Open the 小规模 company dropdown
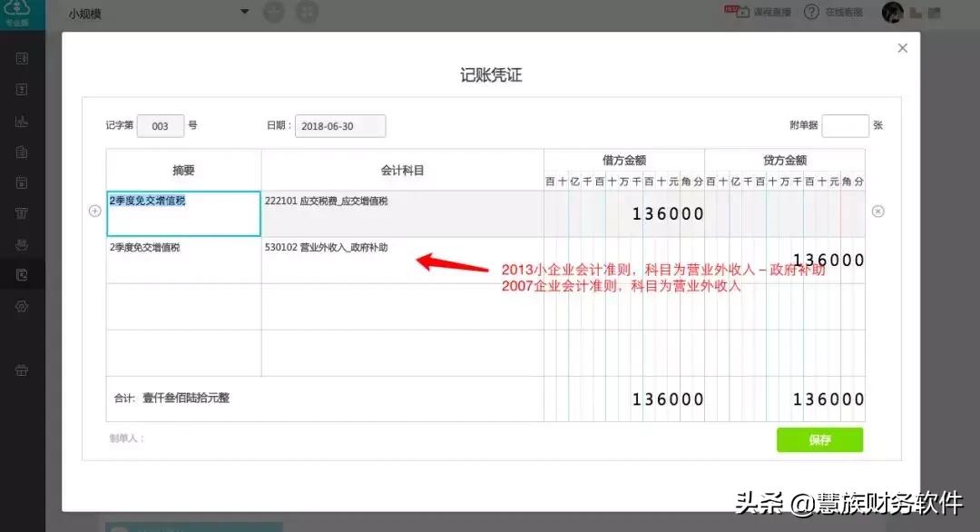The height and width of the screenshot is (532, 980). 154,13
